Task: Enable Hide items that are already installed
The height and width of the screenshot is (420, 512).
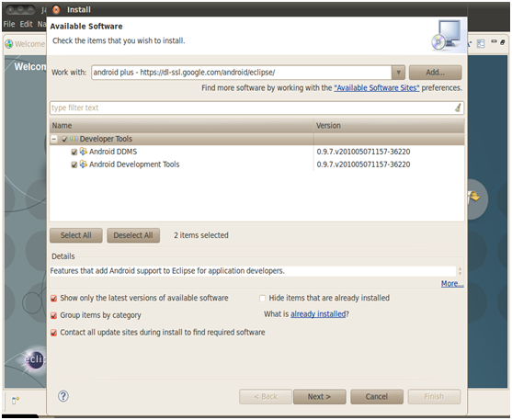Action: [262, 298]
